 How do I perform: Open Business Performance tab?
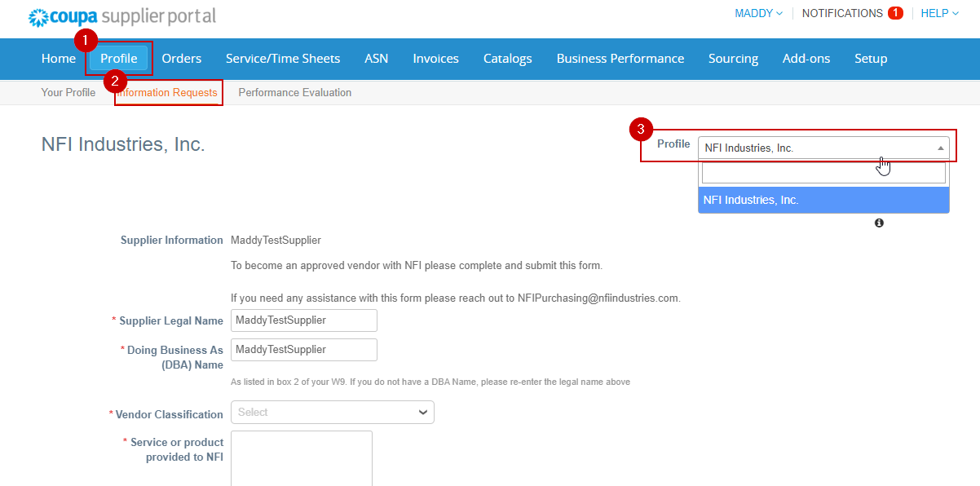(620, 59)
